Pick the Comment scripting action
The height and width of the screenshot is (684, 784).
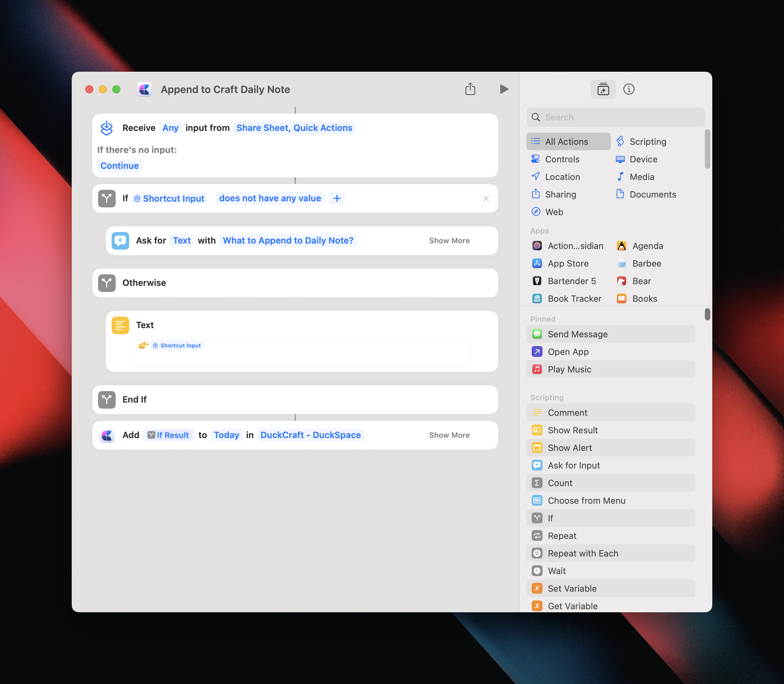click(611, 413)
